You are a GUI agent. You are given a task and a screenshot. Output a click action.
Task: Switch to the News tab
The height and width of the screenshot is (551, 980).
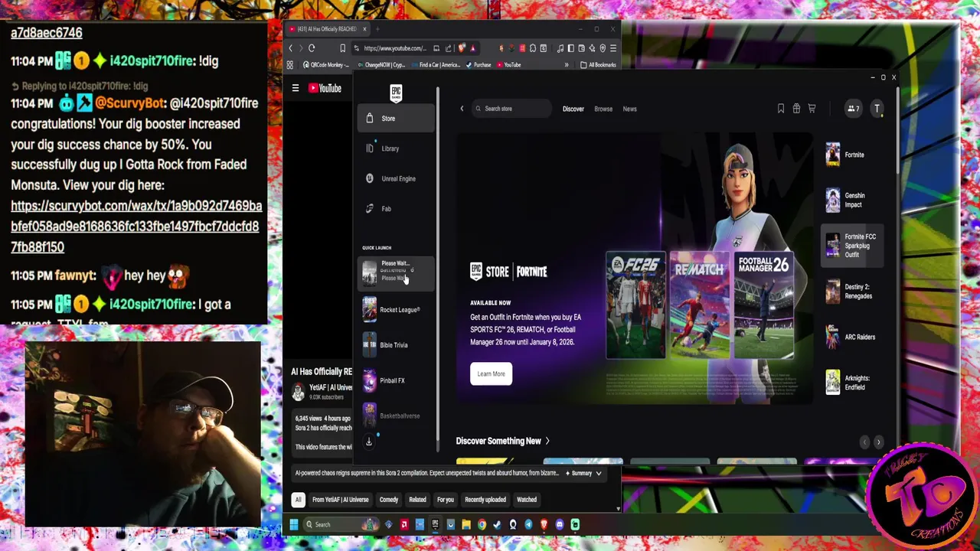[629, 109]
